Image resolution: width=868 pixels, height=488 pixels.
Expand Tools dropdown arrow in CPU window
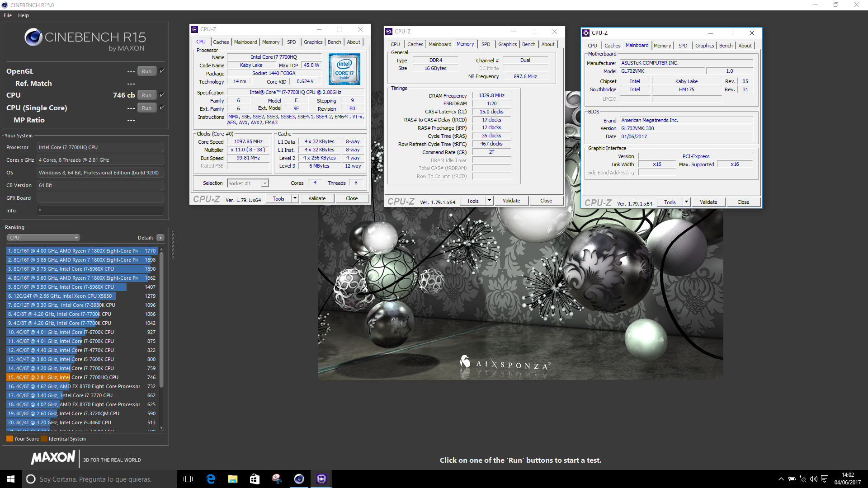[x=295, y=198]
